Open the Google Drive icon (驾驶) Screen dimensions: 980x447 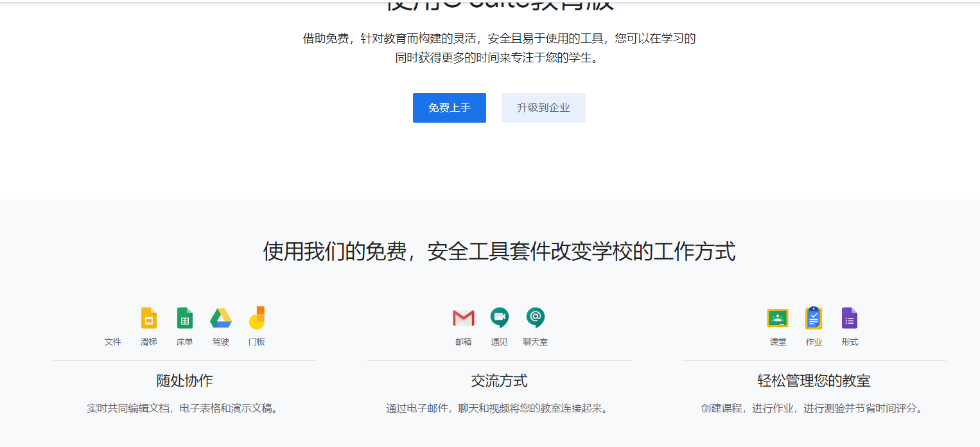(x=221, y=318)
